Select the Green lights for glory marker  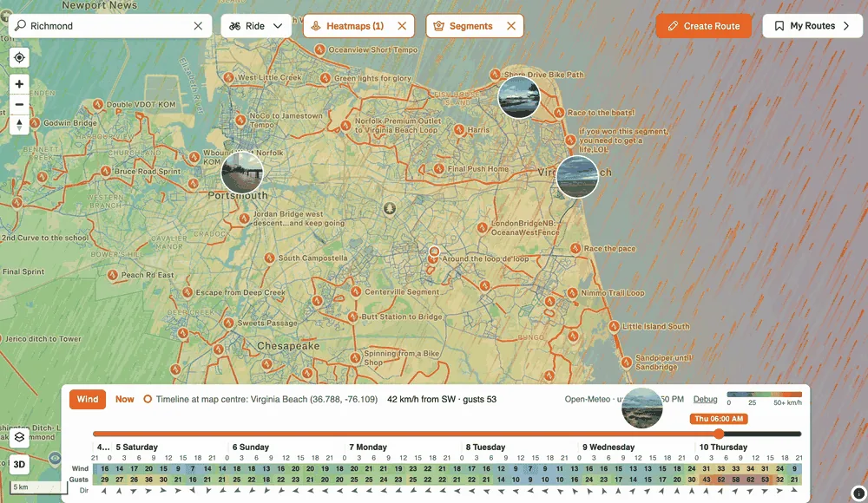point(325,79)
